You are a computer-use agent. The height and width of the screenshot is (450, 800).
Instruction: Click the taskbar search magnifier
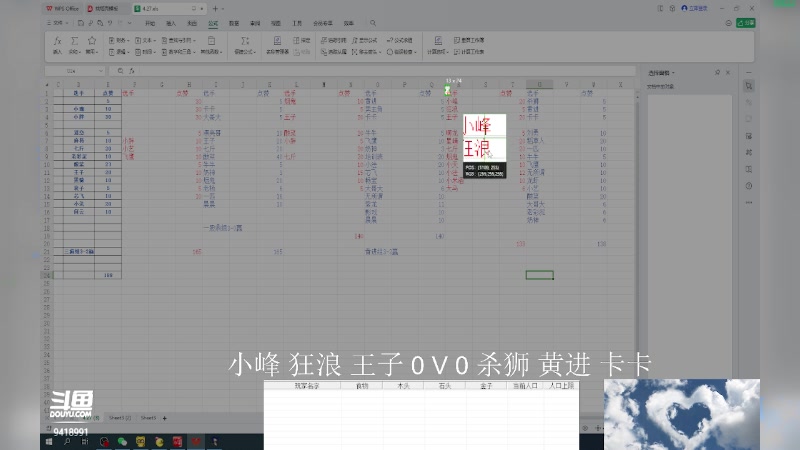tap(67, 442)
